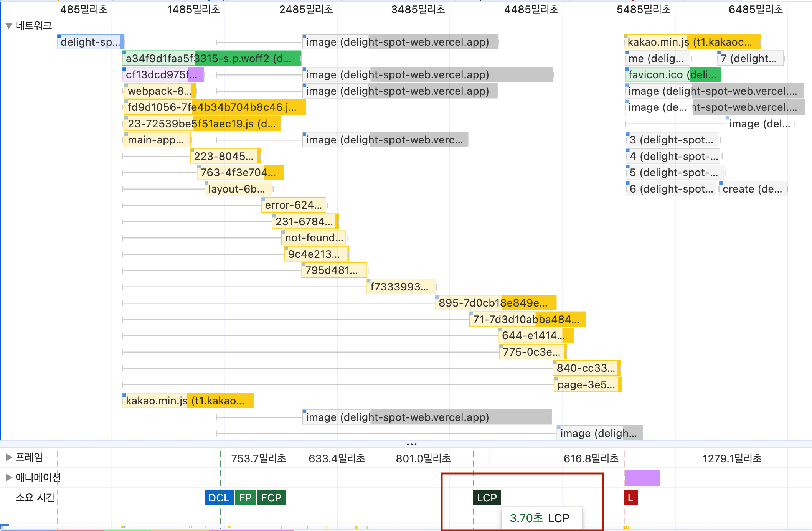Select the FCP timing marker
This screenshot has width=812, height=531.
271,498
